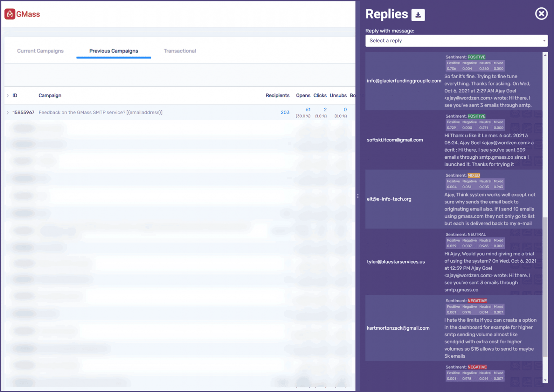Image resolution: width=554 pixels, height=392 pixels.
Task: Expand the ID column header chevron
Action: (x=7, y=95)
